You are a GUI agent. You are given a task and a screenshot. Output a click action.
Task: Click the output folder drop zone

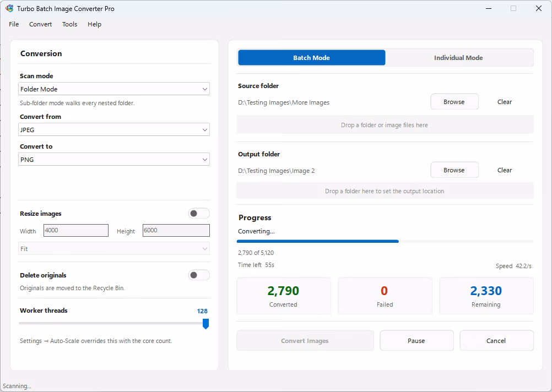tap(385, 191)
